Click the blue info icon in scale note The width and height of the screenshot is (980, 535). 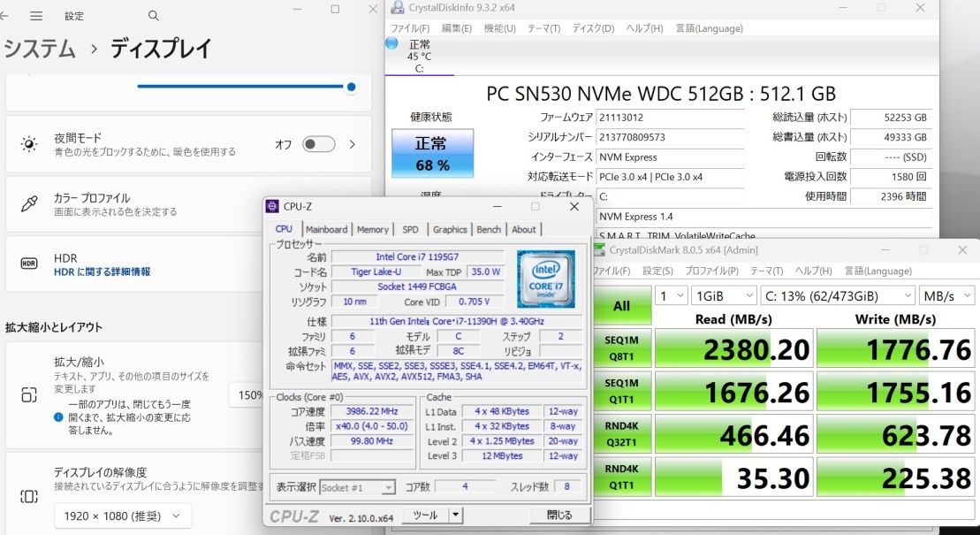pos(58,417)
